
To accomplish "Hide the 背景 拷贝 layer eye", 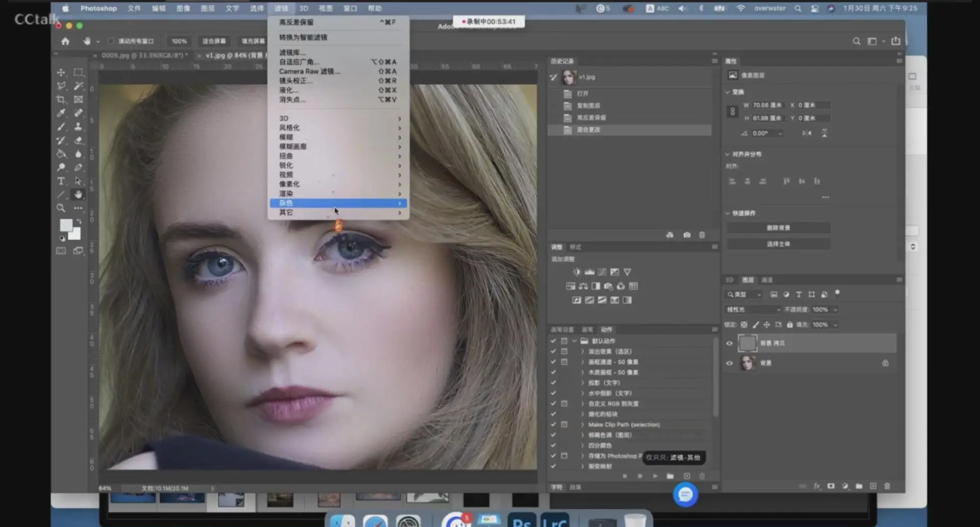I will (729, 343).
